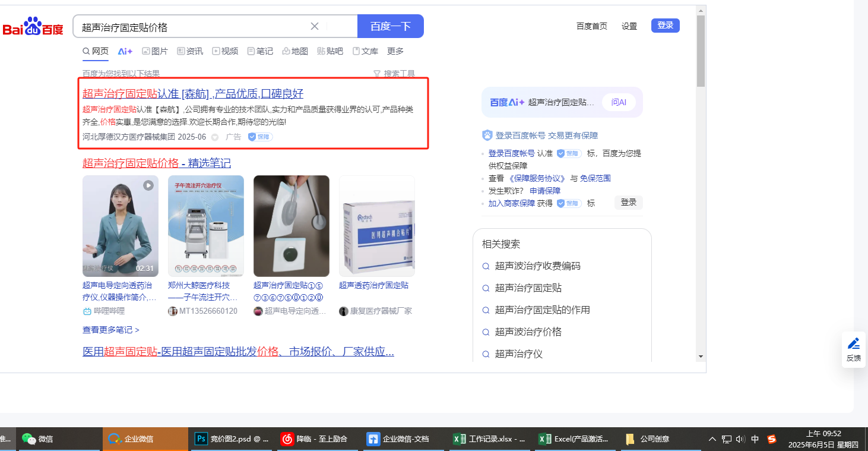
Task: Open the taskbar clock and date
Action: point(823,439)
